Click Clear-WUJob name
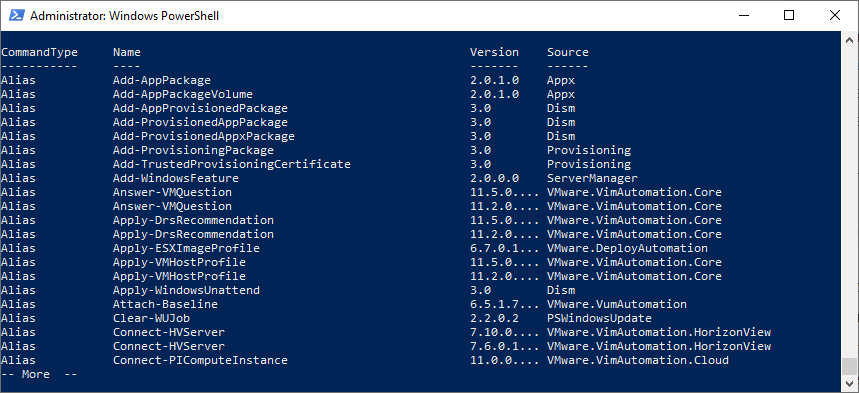The width and height of the screenshot is (859, 393). (151, 318)
